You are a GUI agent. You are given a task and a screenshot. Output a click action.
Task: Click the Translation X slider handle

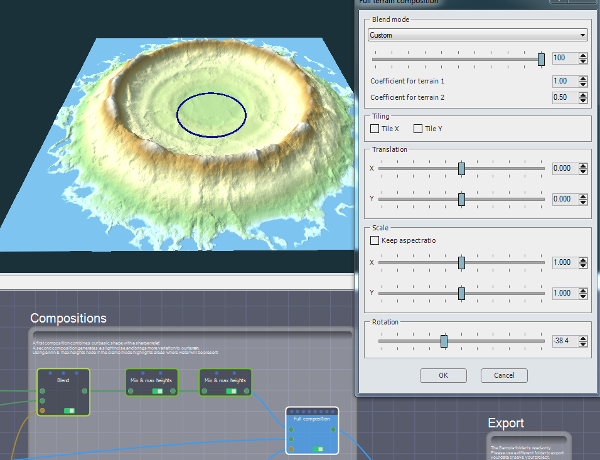pos(461,168)
